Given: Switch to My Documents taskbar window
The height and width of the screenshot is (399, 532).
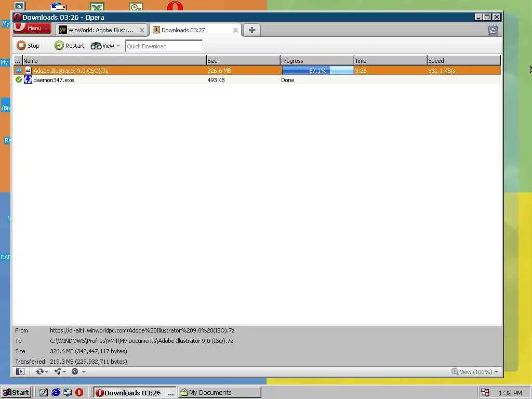Looking at the screenshot, I should pyautogui.click(x=220, y=393).
